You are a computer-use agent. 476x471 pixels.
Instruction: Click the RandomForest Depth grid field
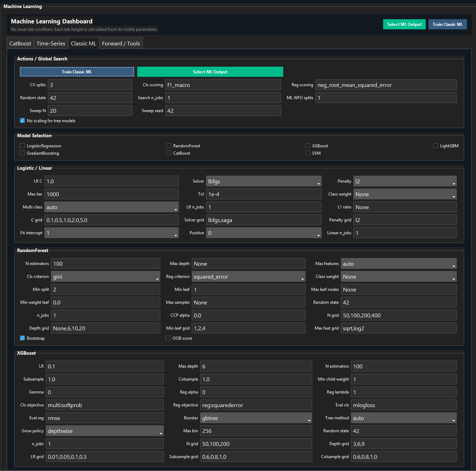coord(105,328)
